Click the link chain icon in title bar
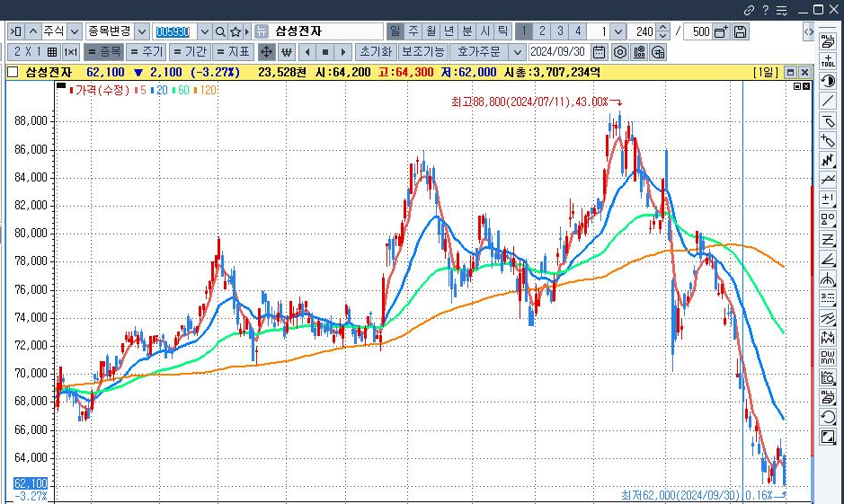 (749, 10)
